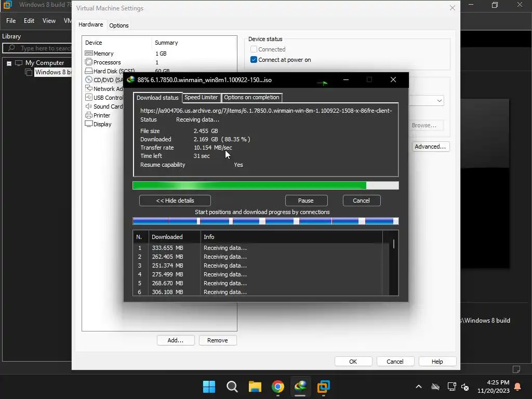
Task: Open File Explorer from taskbar
Action: click(255, 387)
